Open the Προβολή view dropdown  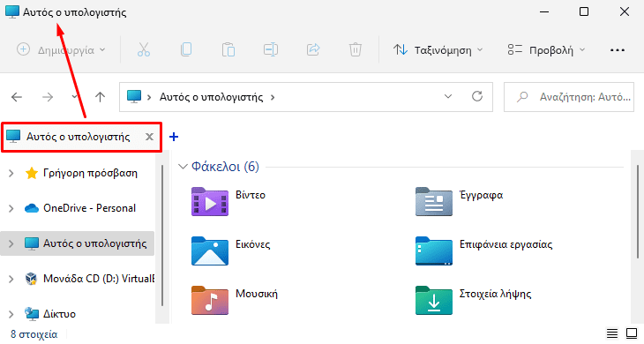[546, 50]
